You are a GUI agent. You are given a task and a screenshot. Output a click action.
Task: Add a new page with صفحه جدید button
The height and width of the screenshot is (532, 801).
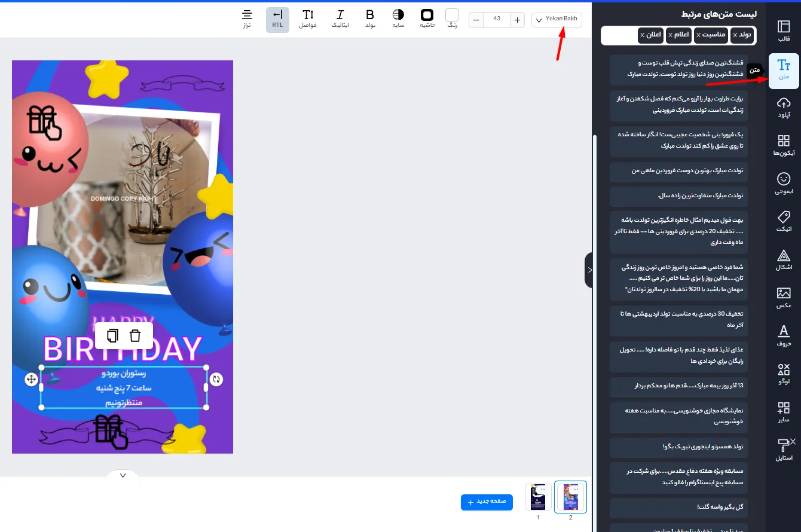[x=487, y=502]
